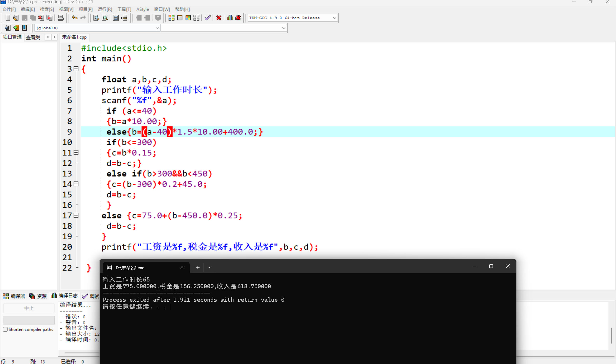Click the red X stop execution icon

(219, 18)
